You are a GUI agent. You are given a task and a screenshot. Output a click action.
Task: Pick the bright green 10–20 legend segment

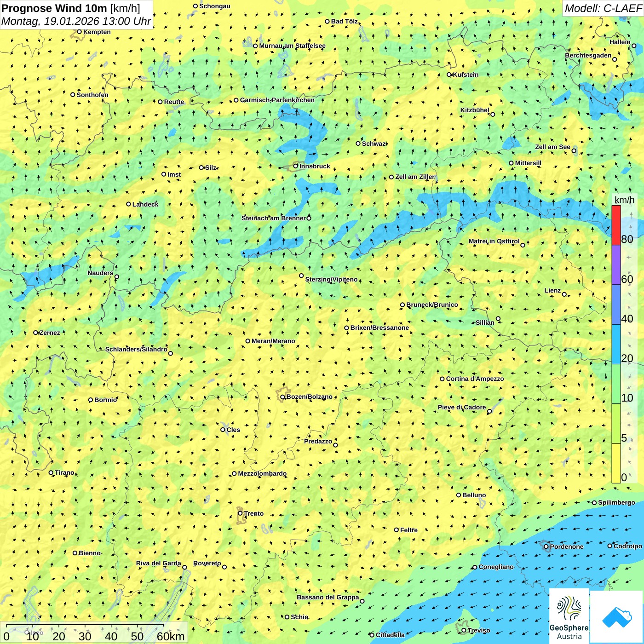click(x=616, y=384)
